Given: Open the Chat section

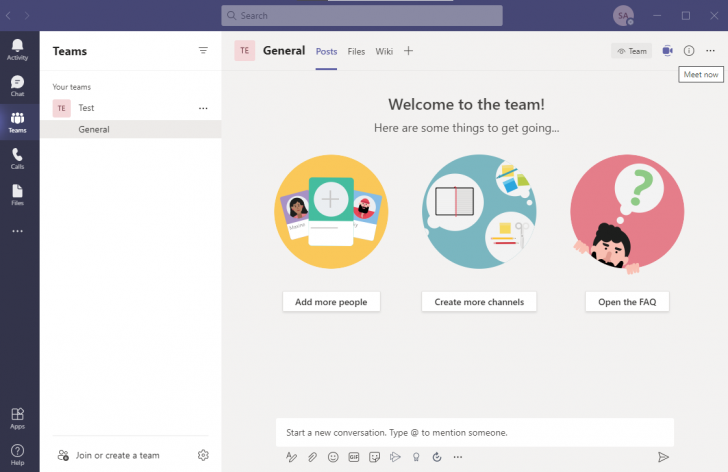Looking at the screenshot, I should [x=17, y=86].
